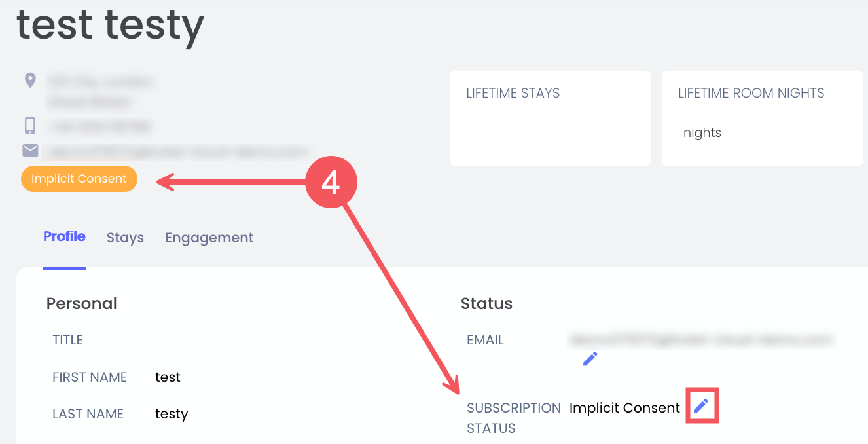
Task: Click the Status section heading
Action: pos(486,303)
